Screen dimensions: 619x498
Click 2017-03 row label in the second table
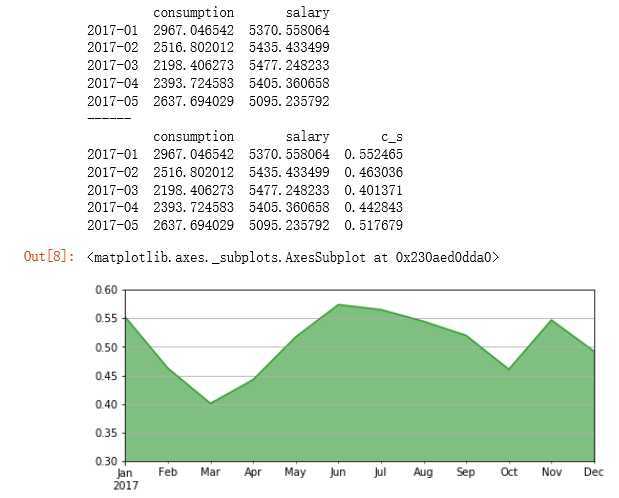(x=113, y=190)
